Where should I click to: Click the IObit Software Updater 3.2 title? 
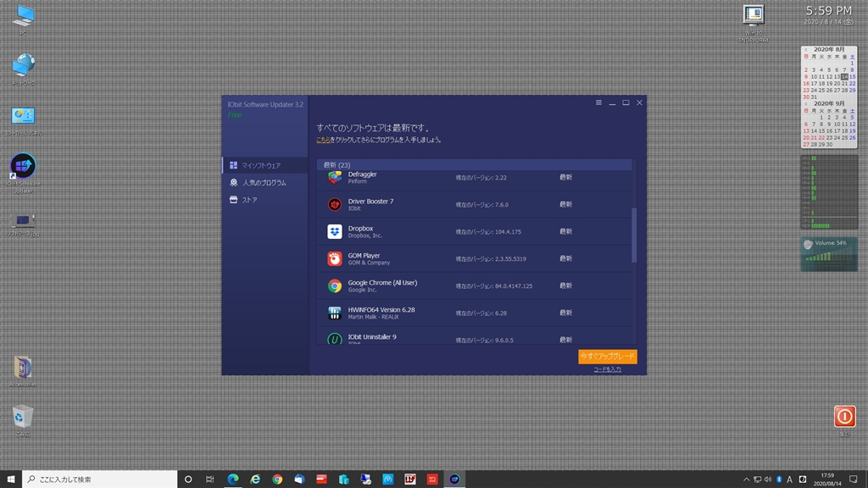(265, 104)
